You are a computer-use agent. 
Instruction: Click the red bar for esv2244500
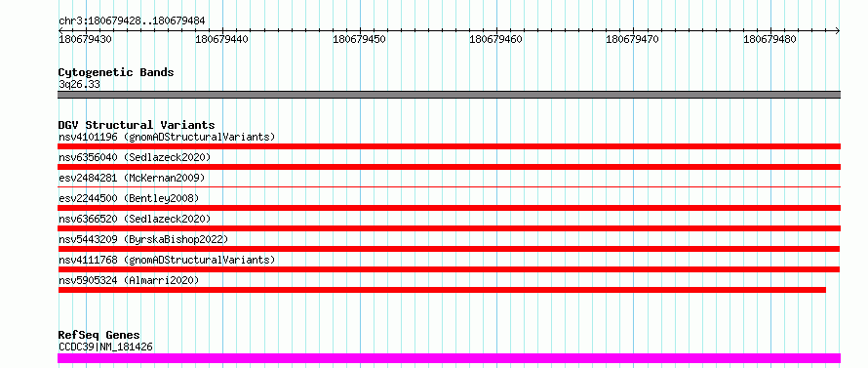449,208
